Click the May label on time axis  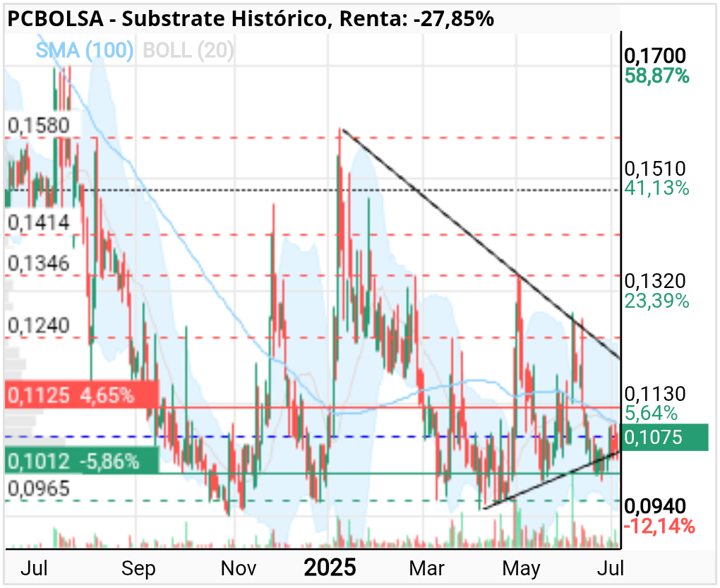point(521,569)
